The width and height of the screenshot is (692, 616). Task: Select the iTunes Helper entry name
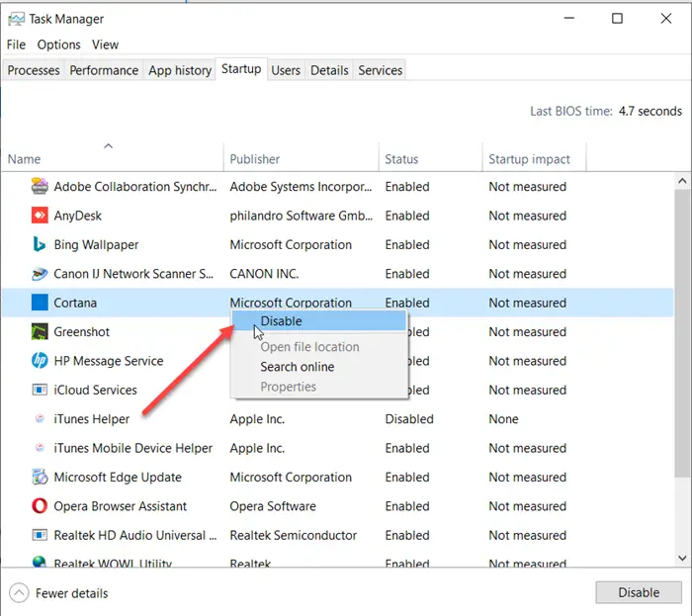(91, 419)
